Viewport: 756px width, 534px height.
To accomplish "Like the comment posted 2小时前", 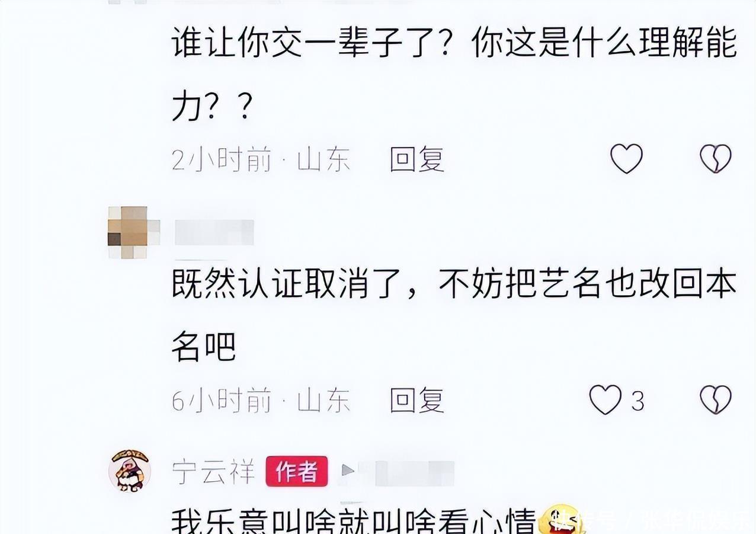I will coord(626,159).
